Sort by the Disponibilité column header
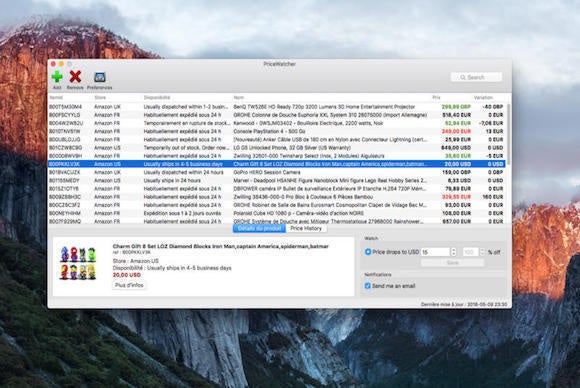The height and width of the screenshot is (388, 580). (157, 97)
